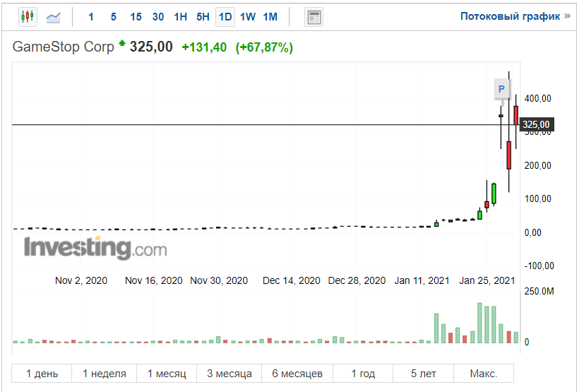This screenshot has width=584, height=392.
Task: Choose the Макс. range
Action: 484,374
